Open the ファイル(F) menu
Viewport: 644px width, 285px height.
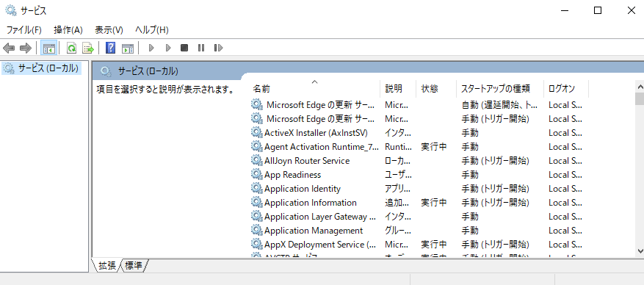point(23,30)
